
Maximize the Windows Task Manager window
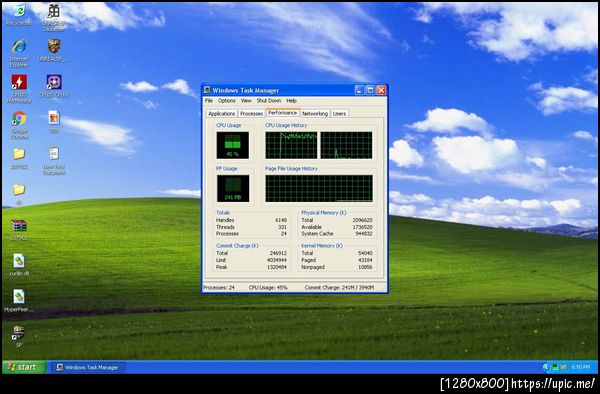click(370, 90)
